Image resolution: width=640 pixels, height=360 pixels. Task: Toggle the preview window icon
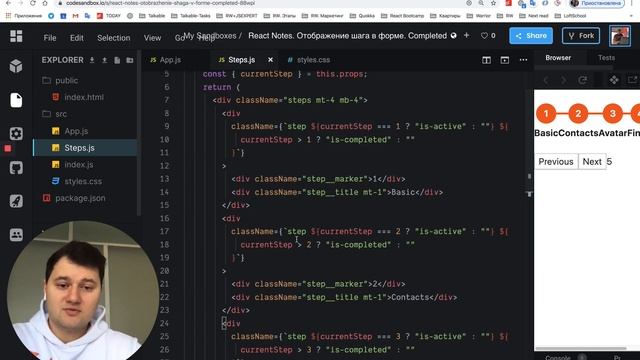coord(504,60)
